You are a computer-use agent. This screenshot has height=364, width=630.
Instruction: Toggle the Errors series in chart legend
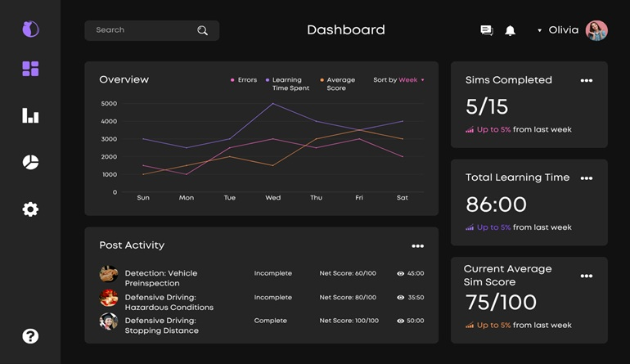pos(244,80)
